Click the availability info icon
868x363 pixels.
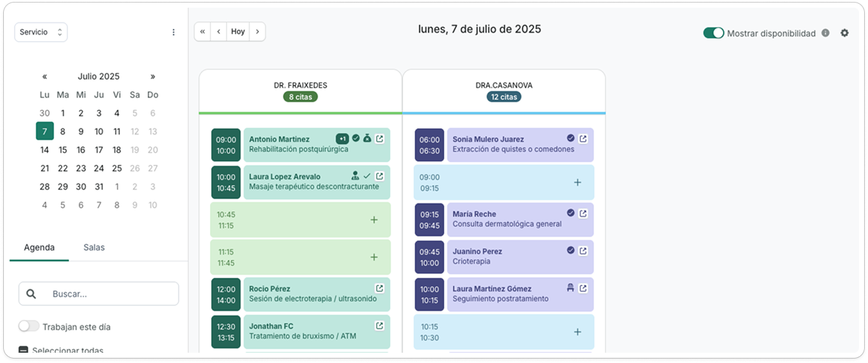tap(826, 33)
